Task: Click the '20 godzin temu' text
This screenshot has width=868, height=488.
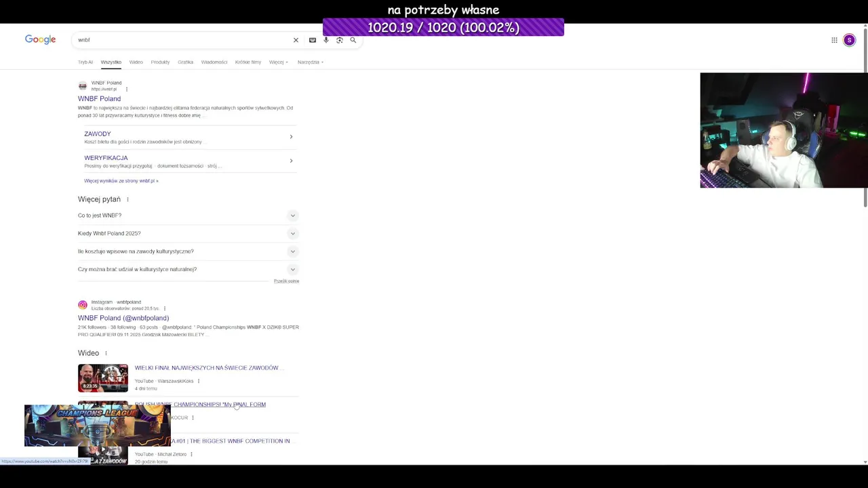Action: click(x=151, y=462)
